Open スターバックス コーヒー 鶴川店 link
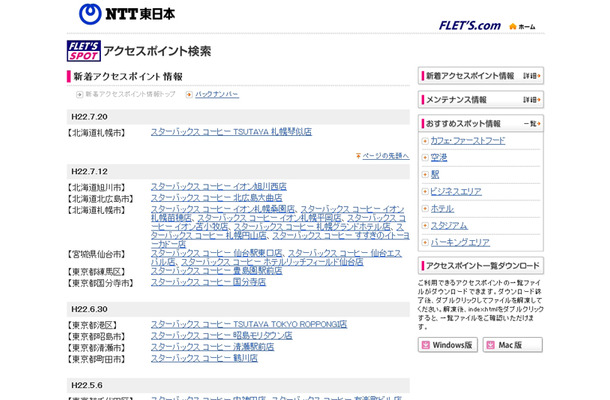This screenshot has height=400, width=610. 204,358
